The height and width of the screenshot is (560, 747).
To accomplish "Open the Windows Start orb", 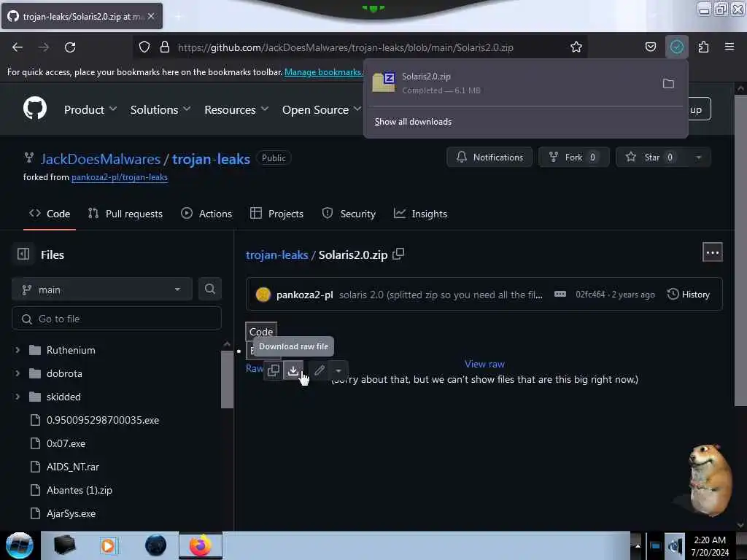I will (20, 545).
